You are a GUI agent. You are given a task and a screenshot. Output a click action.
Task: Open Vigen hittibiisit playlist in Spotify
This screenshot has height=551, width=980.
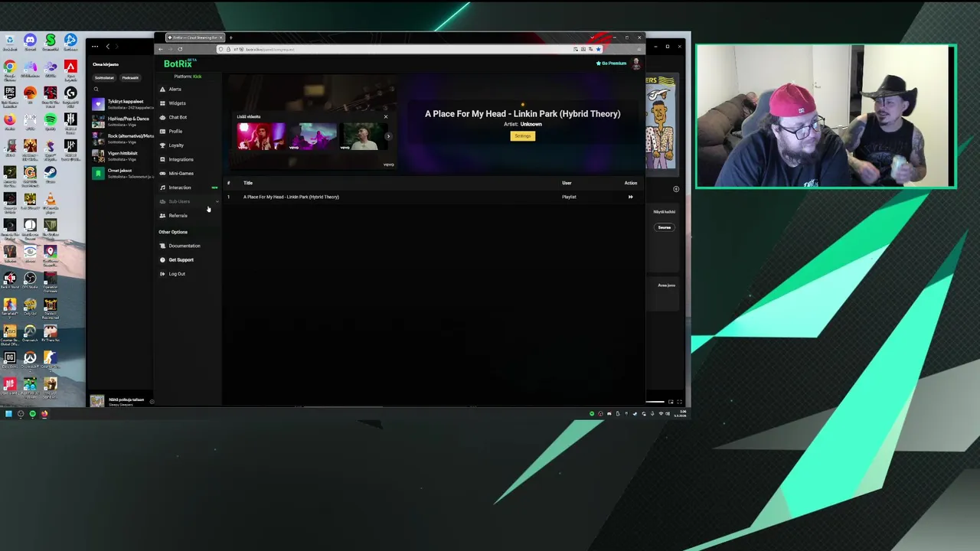click(122, 156)
